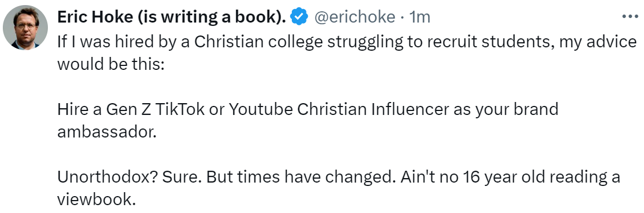Select the tweet's opening line about Christian college
644x213 pixels.
pyautogui.click(x=347, y=42)
